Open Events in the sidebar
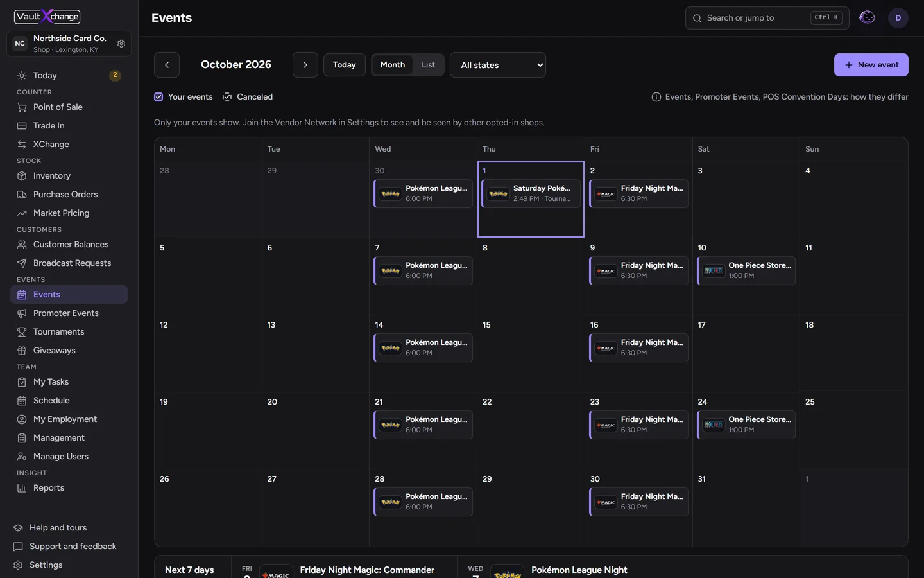924x578 pixels. point(69,294)
